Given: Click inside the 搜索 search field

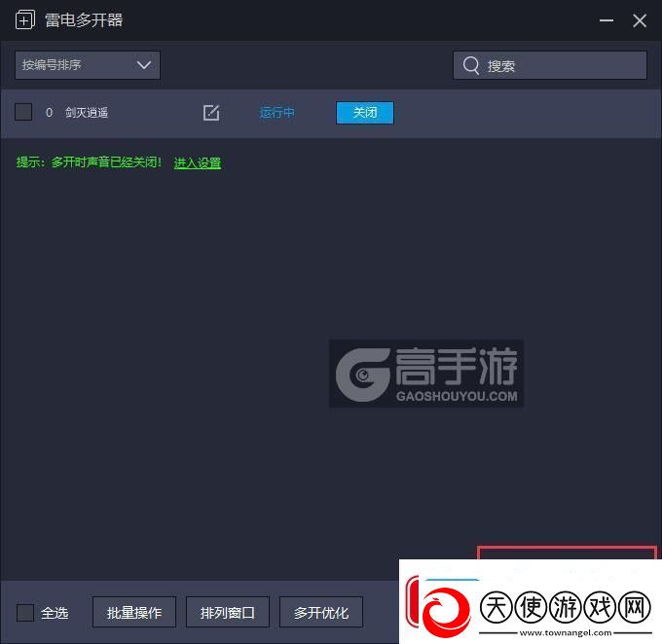Looking at the screenshot, I should pyautogui.click(x=550, y=65).
